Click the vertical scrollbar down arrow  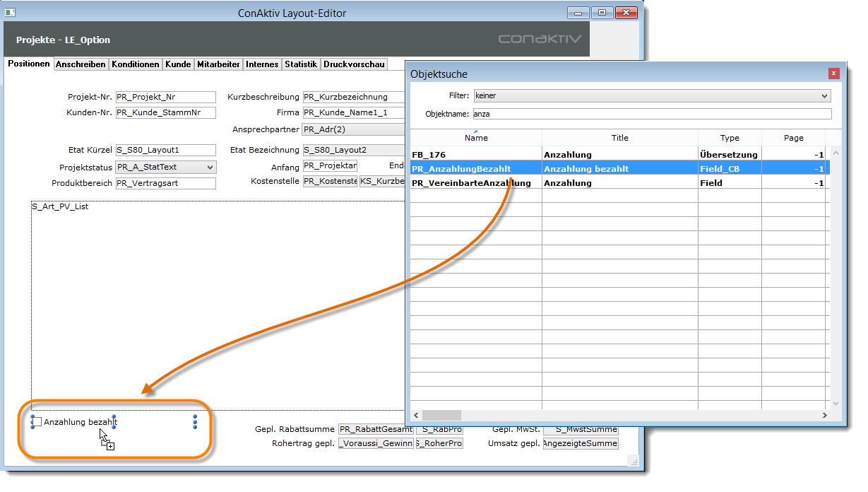836,402
